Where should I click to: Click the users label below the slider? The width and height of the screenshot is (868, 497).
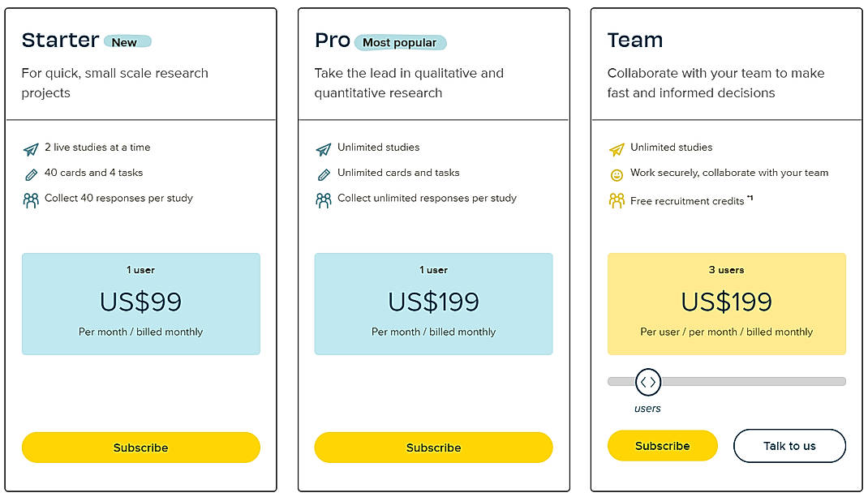pyautogui.click(x=647, y=408)
